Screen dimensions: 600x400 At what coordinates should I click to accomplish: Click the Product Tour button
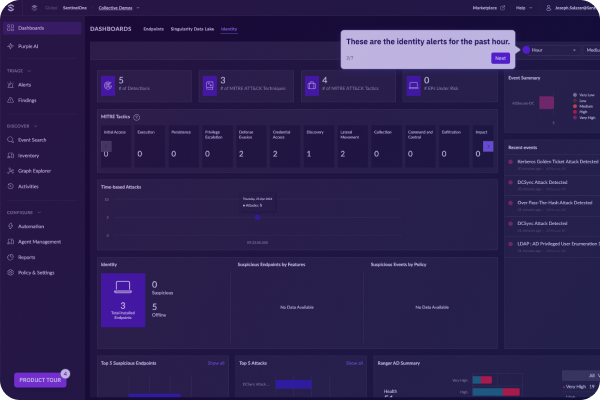[x=39, y=380]
